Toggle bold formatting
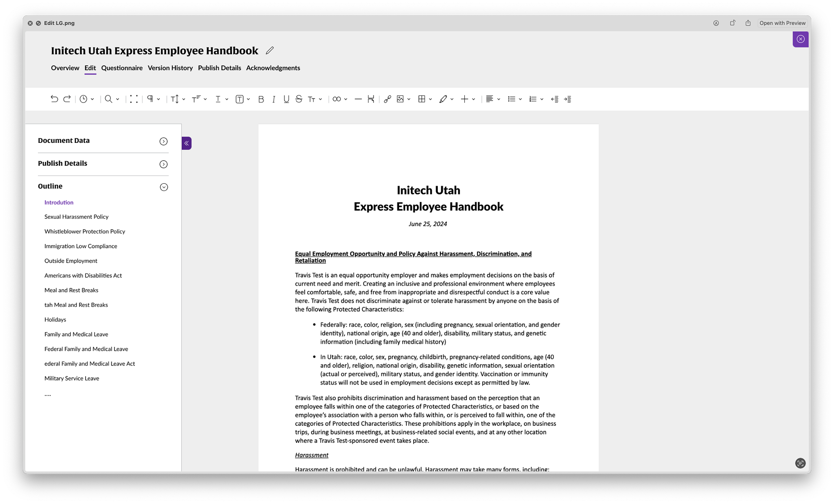This screenshot has height=504, width=834. [x=261, y=99]
